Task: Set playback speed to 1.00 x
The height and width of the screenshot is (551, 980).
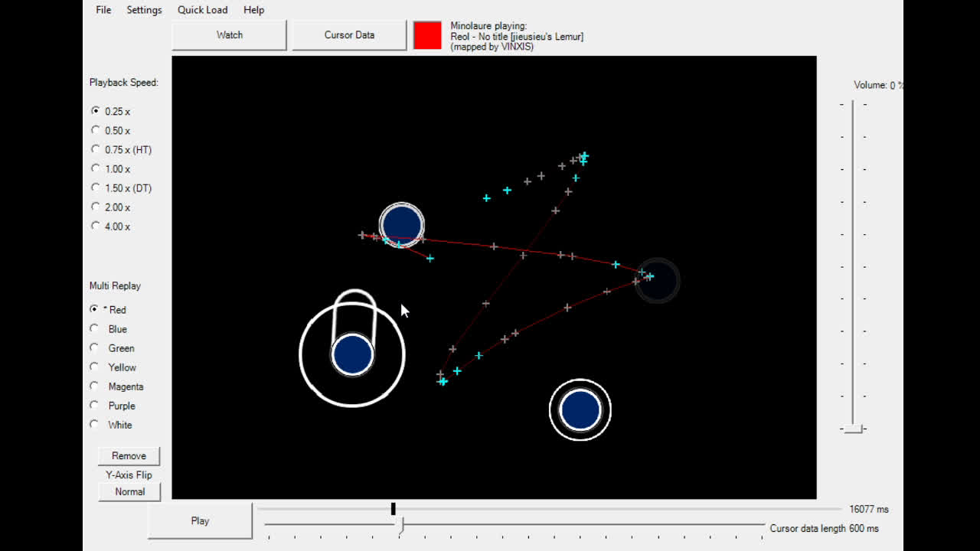Action: pyautogui.click(x=96, y=169)
